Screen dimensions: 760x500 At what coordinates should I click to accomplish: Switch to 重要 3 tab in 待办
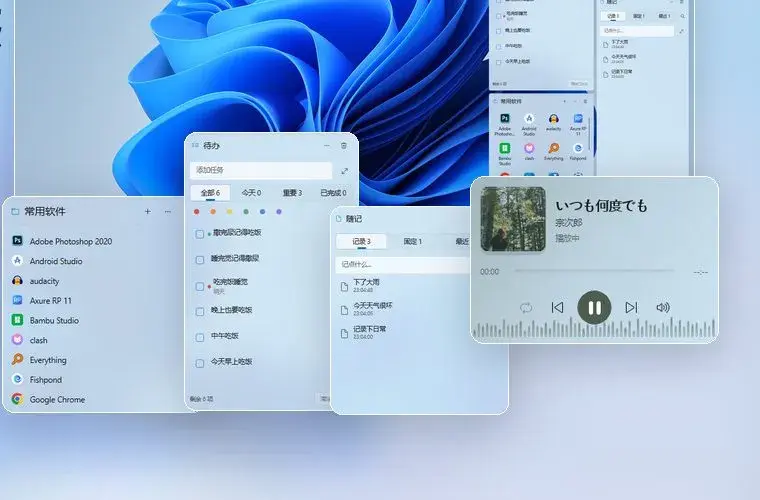pos(292,193)
